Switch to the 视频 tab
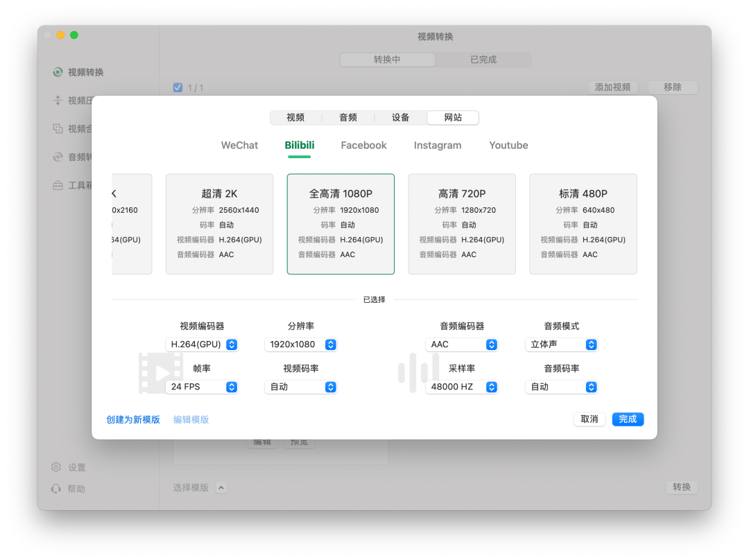Viewport: 749px width, 560px height. click(x=295, y=117)
